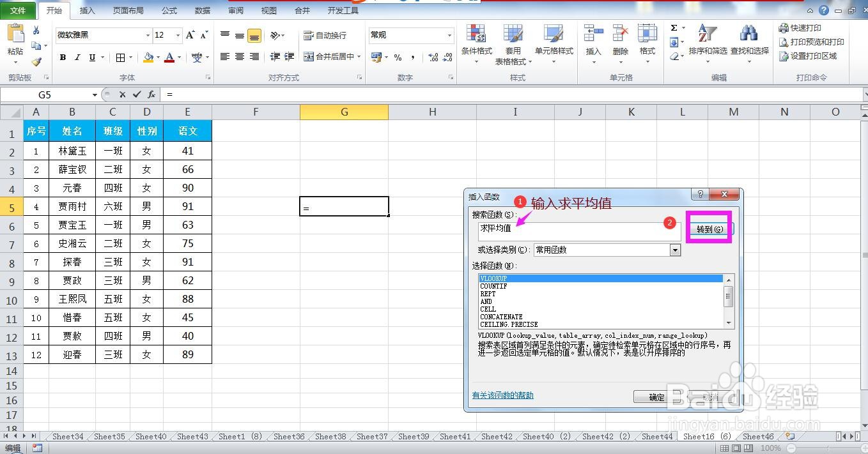Toggle middle vertical alignment
The image size is (868, 454).
240,35
